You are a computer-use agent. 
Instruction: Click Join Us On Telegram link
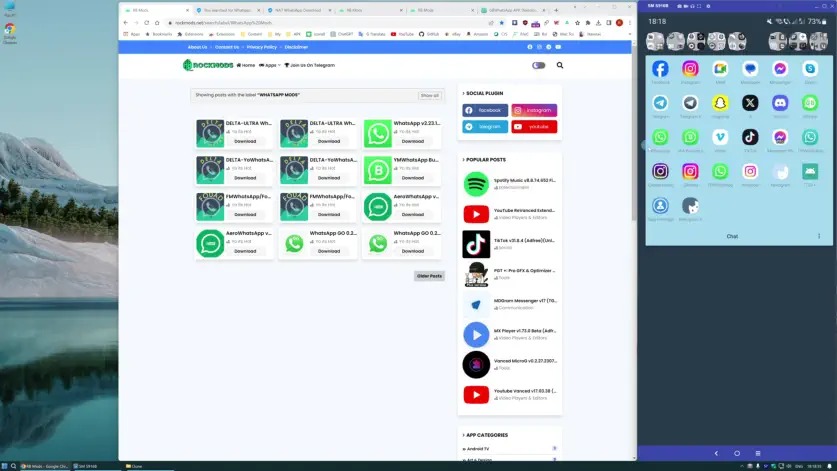coord(310,65)
